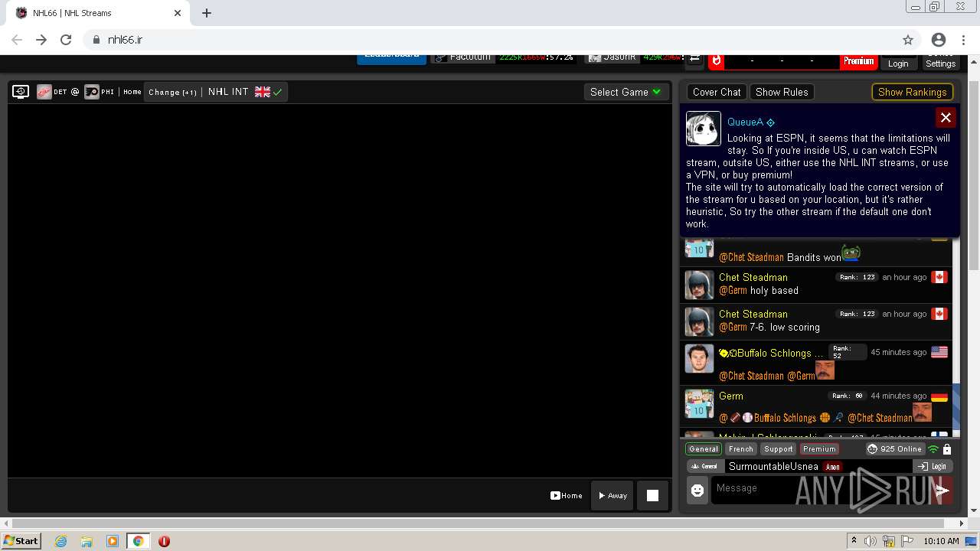This screenshot has width=980, height=551.
Task: Click the swap arrows icon beside JasonR
Action: pos(694,59)
